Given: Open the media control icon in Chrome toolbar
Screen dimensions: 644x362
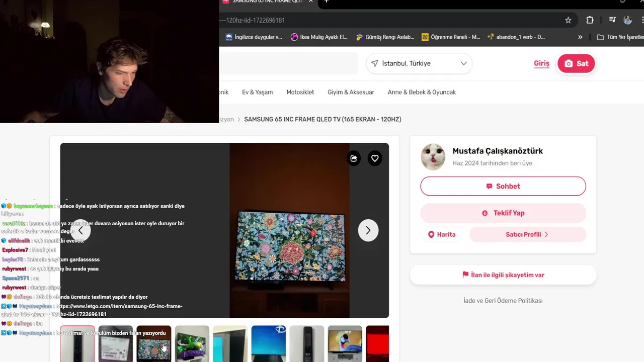Looking at the screenshot, I should [x=612, y=20].
